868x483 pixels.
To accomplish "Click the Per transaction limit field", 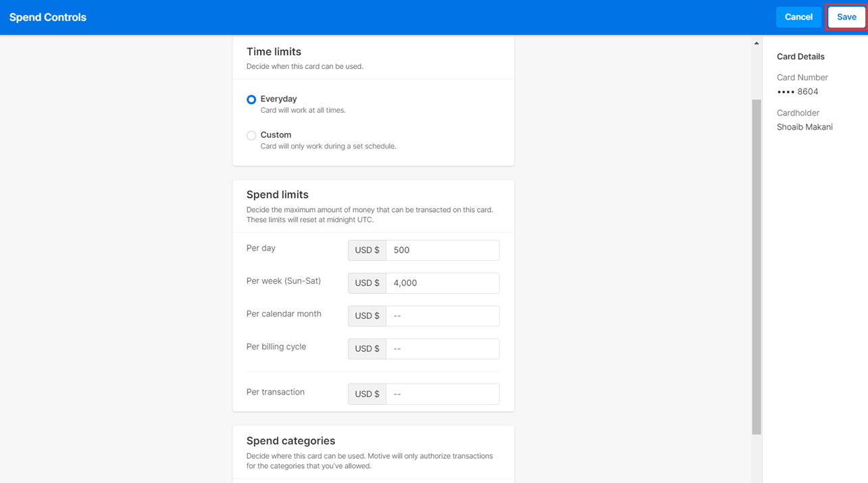I will 442,394.
